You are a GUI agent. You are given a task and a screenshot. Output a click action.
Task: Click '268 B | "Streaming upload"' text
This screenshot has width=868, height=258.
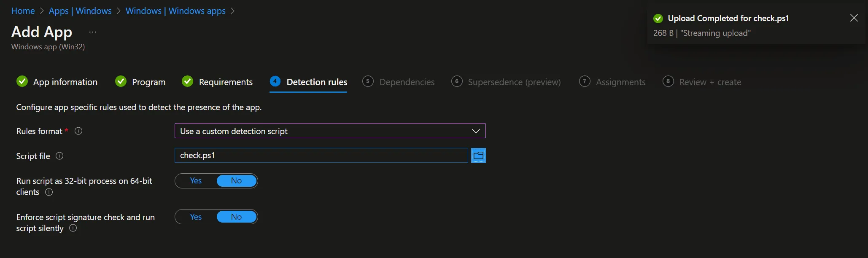[702, 33]
